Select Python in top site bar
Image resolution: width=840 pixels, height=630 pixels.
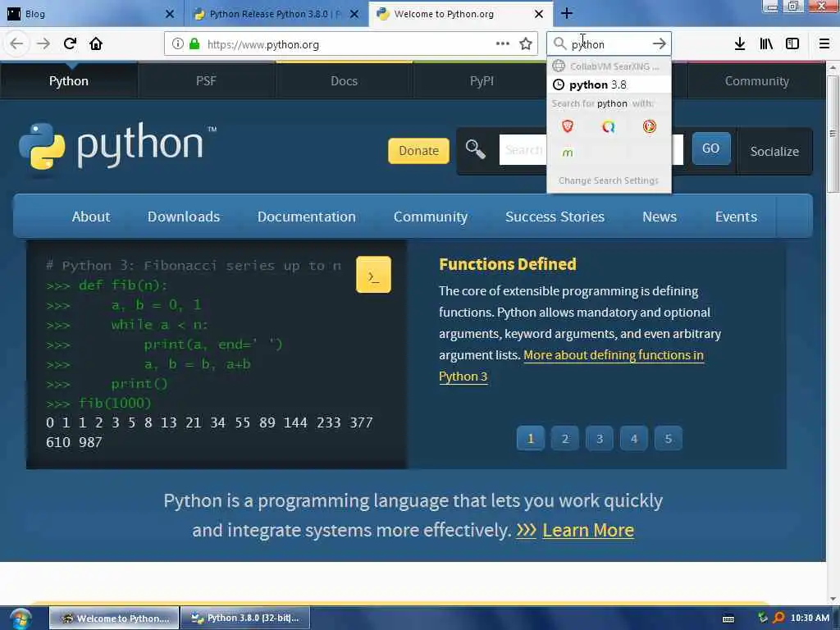(x=69, y=81)
